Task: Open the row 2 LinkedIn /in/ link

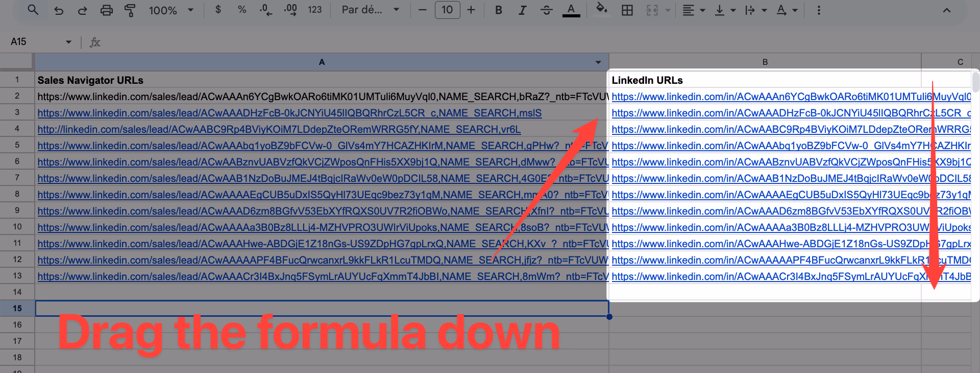Action: tap(791, 97)
